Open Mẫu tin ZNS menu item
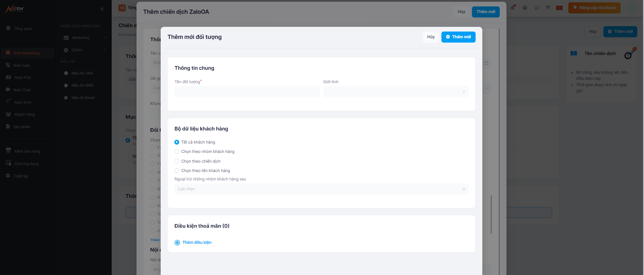 click(82, 73)
